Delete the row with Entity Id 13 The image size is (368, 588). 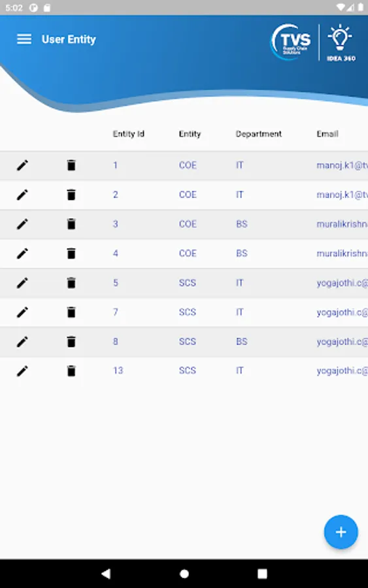coord(71,371)
